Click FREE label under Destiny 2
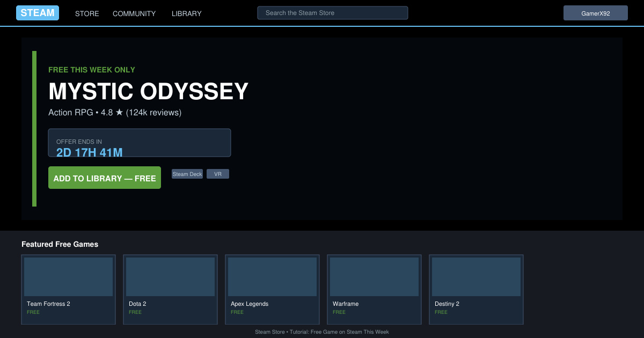The height and width of the screenshot is (338, 644). pyautogui.click(x=441, y=312)
